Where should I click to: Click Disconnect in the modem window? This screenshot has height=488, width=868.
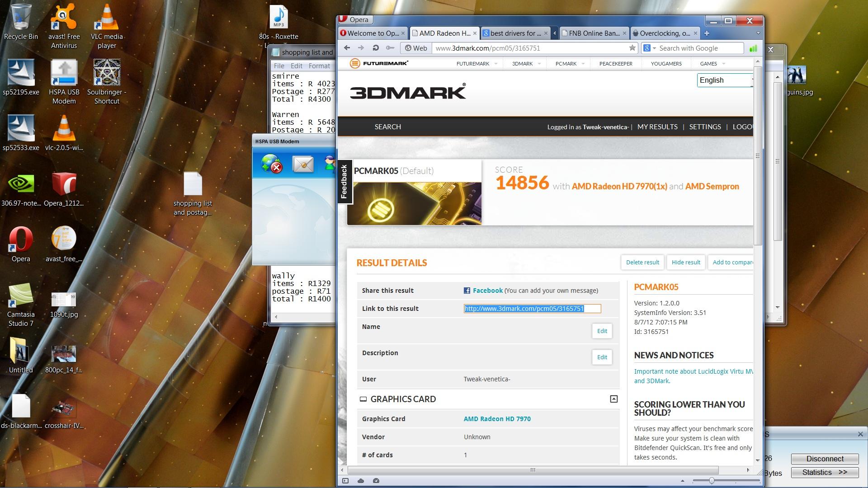click(x=825, y=459)
